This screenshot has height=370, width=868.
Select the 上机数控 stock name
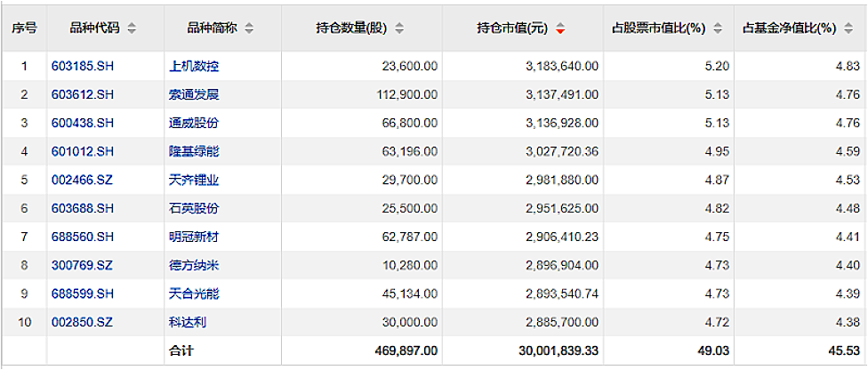(x=193, y=66)
